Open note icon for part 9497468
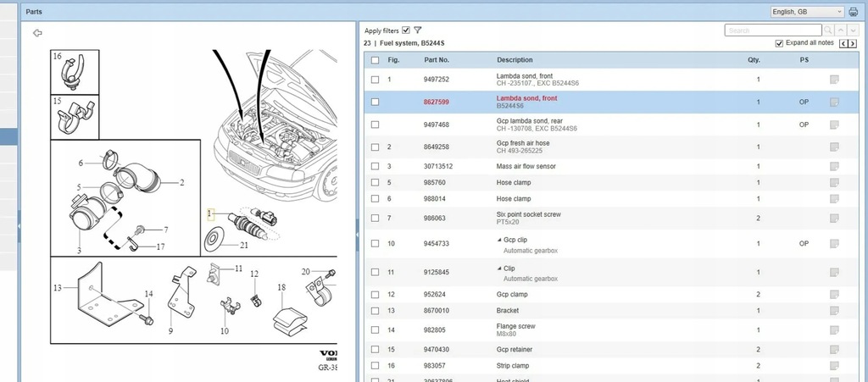Screen dimensions: 868x382 pos(834,125)
